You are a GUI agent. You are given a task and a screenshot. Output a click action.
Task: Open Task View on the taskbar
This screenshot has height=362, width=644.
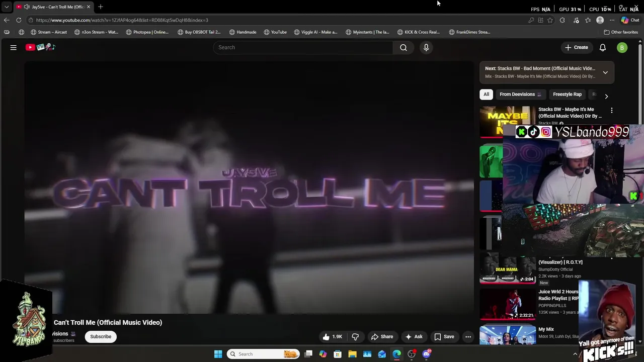pyautogui.click(x=308, y=354)
